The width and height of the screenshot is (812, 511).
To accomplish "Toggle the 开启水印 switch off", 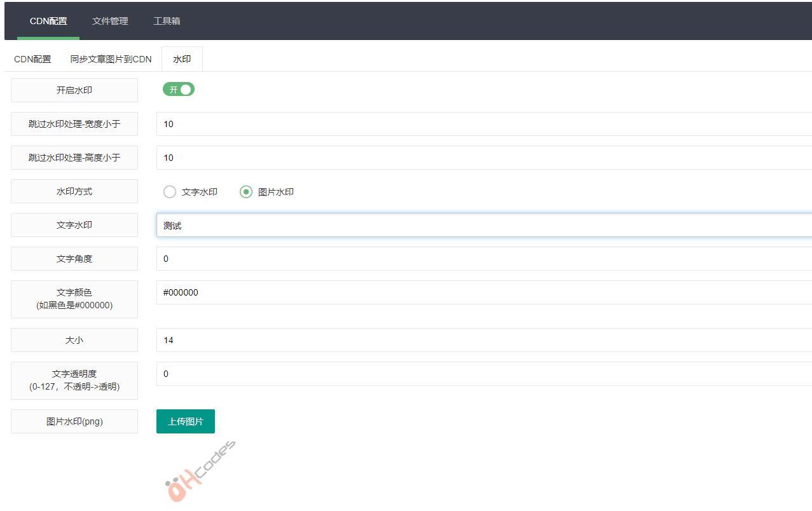I will coord(179,90).
